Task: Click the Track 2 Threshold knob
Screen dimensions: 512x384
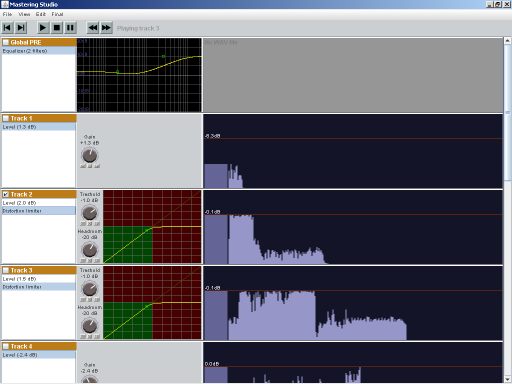Action: [x=90, y=213]
